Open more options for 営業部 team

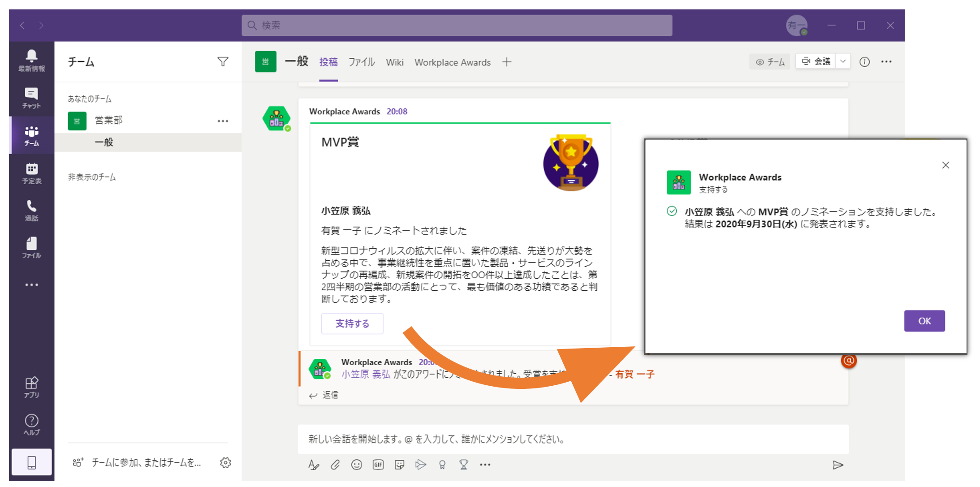(x=223, y=121)
